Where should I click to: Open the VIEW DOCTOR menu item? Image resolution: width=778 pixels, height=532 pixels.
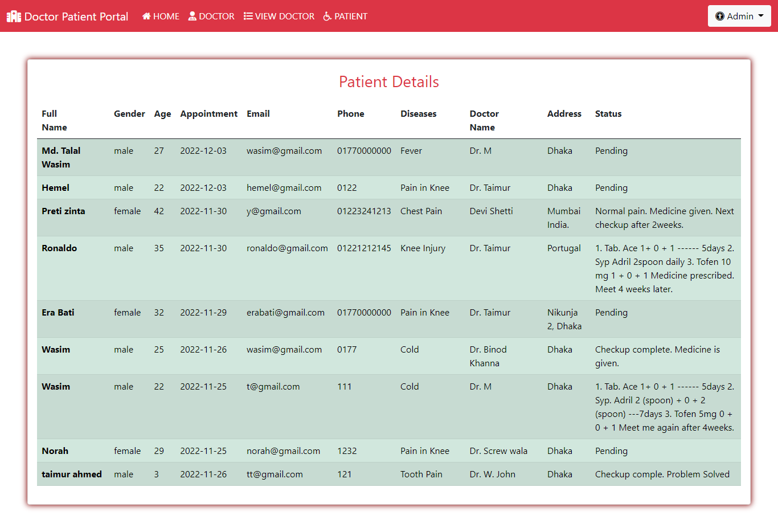coord(284,17)
